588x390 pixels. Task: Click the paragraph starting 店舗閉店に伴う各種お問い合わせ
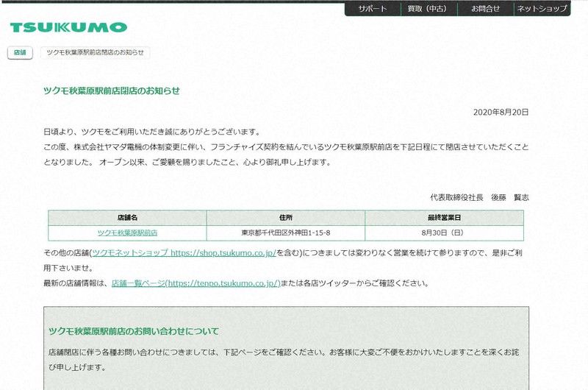(284, 360)
